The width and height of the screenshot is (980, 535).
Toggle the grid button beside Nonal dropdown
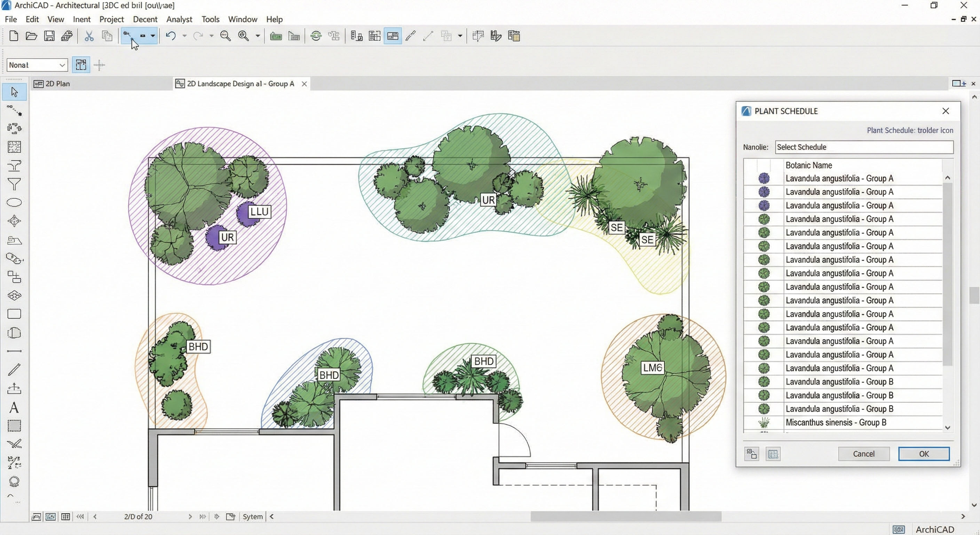[x=81, y=65]
